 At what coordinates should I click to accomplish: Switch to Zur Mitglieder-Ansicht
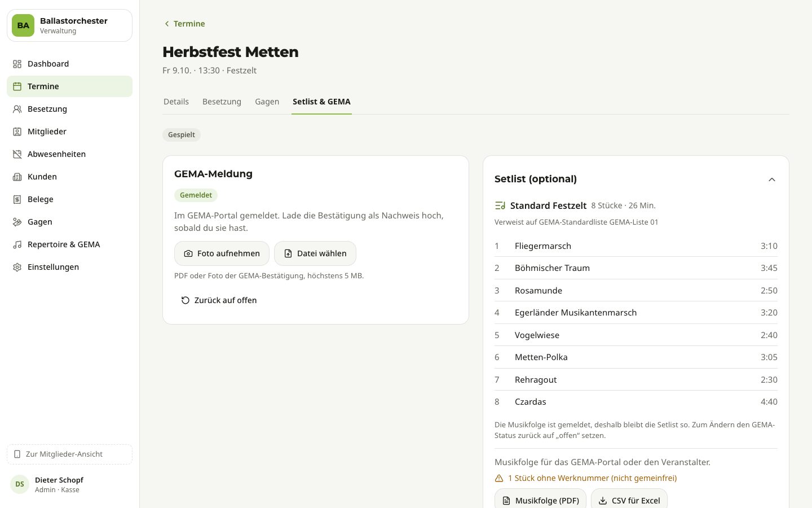[69, 454]
